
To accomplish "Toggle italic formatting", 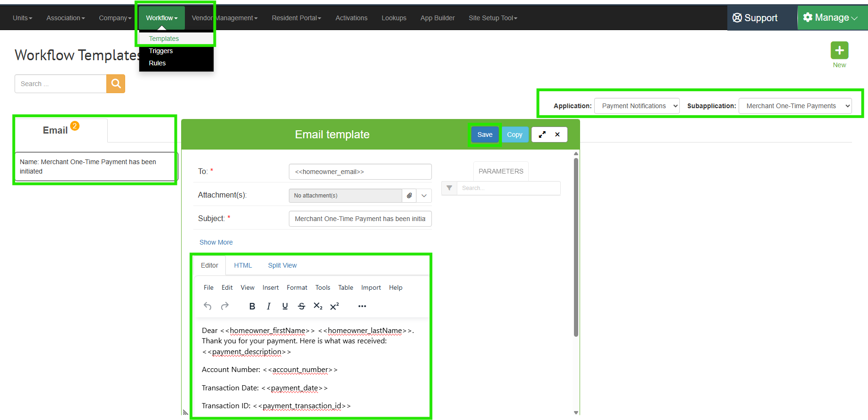I will click(x=269, y=306).
